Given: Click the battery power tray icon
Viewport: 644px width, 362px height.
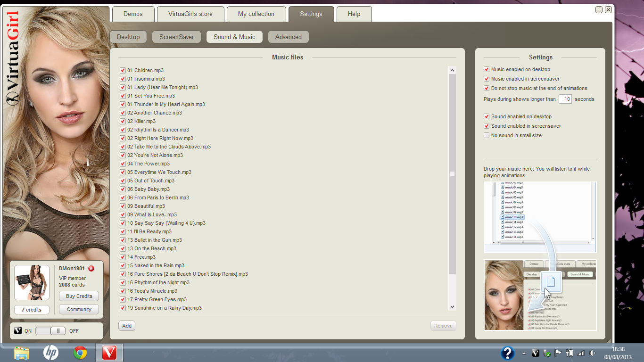Looking at the screenshot, I should pyautogui.click(x=570, y=353).
